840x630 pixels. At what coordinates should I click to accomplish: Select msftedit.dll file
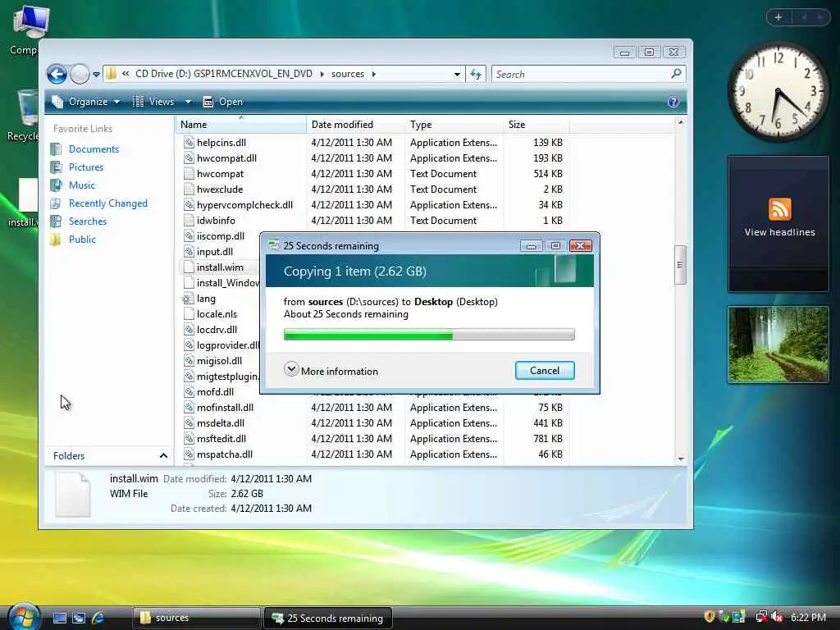click(x=221, y=438)
